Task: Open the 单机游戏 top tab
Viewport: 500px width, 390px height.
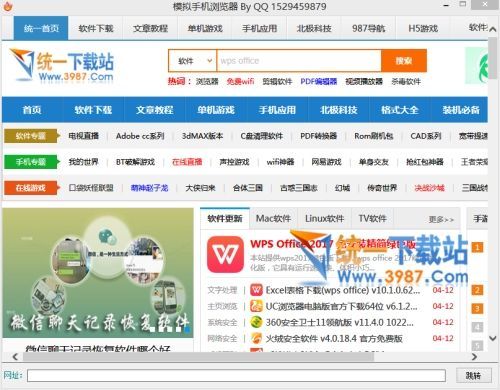Action: pos(205,28)
